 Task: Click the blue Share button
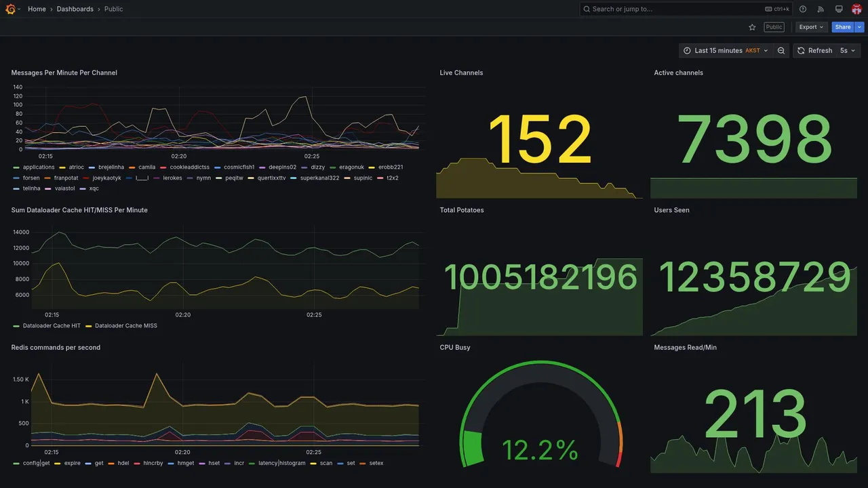pos(843,27)
